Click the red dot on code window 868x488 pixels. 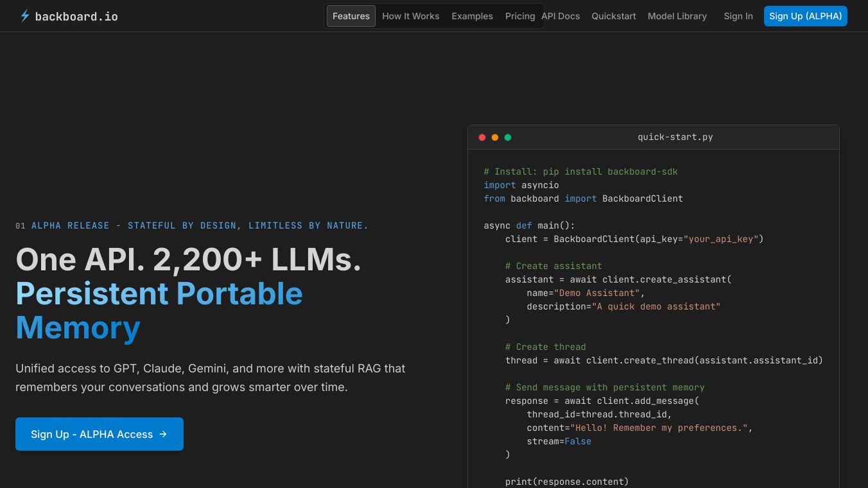coord(482,137)
